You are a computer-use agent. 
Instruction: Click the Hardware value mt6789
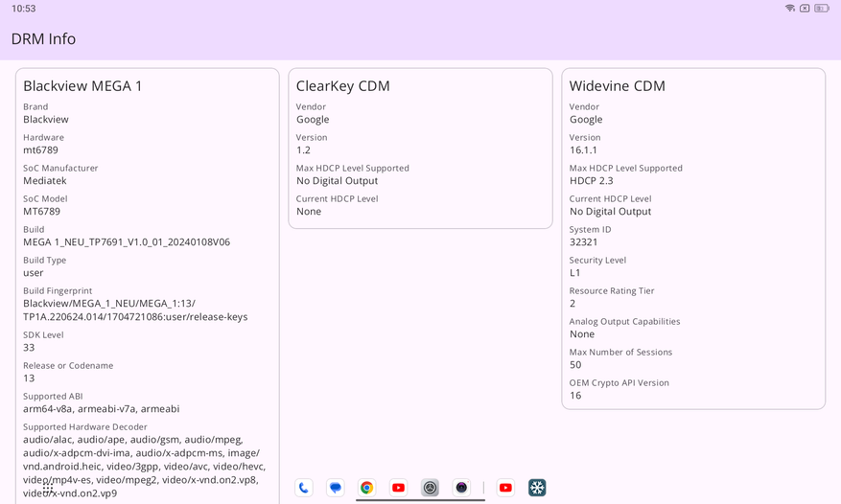tap(41, 150)
